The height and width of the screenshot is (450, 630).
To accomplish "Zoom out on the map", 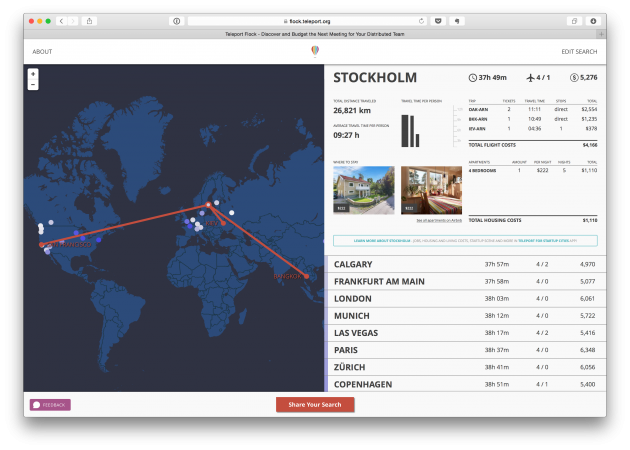I will click(x=33, y=85).
